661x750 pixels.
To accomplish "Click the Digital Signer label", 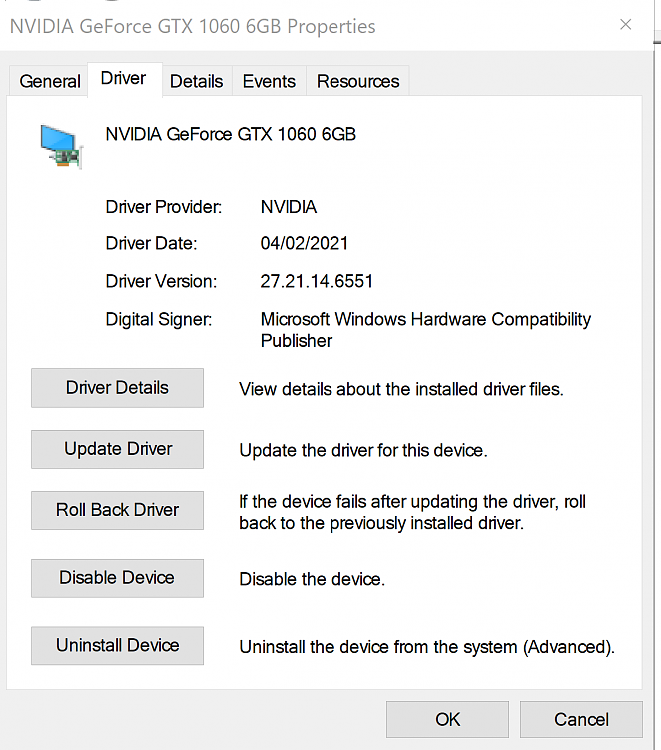I will [158, 320].
